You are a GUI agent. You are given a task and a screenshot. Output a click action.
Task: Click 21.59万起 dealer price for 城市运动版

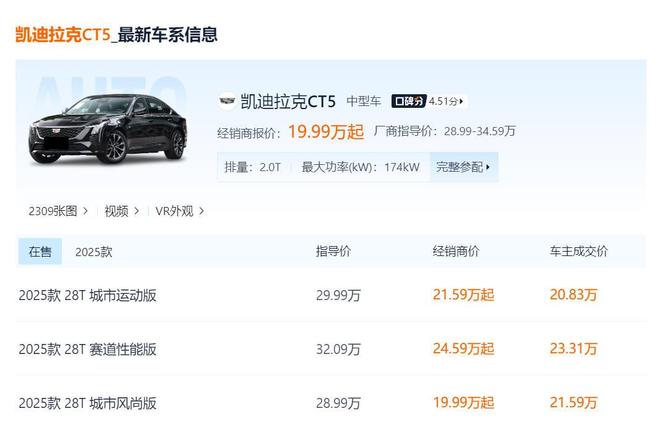[x=463, y=295]
